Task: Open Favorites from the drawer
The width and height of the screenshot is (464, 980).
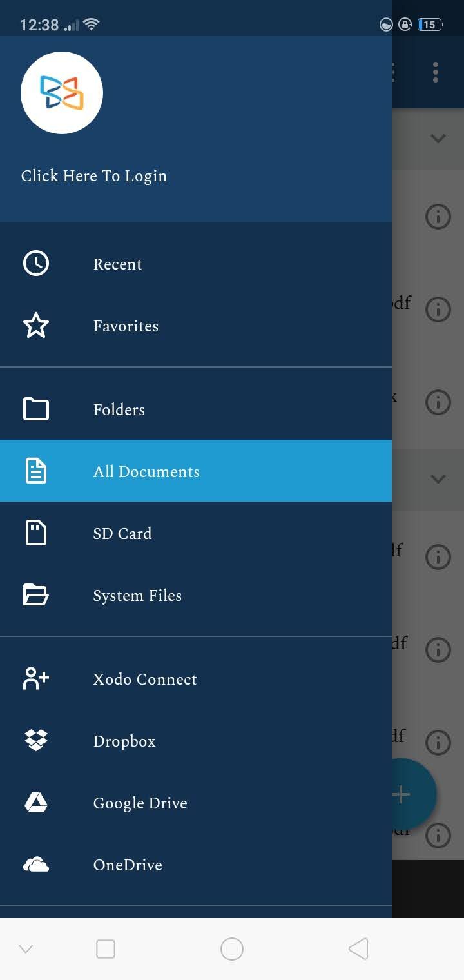Action: point(196,326)
